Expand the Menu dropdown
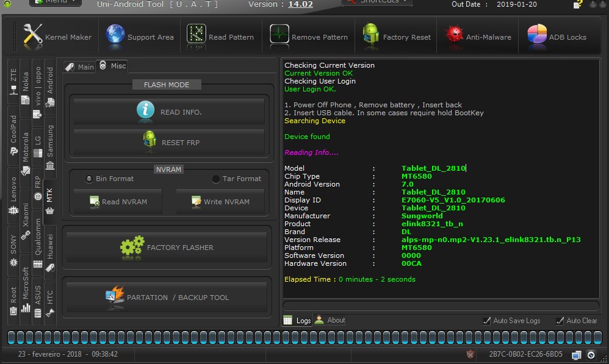Image resolution: width=609 pixels, height=364 pixels. pos(55,2)
